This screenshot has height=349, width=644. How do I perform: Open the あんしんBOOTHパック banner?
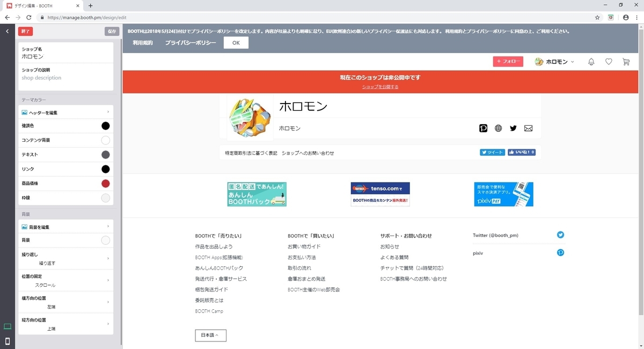click(257, 194)
